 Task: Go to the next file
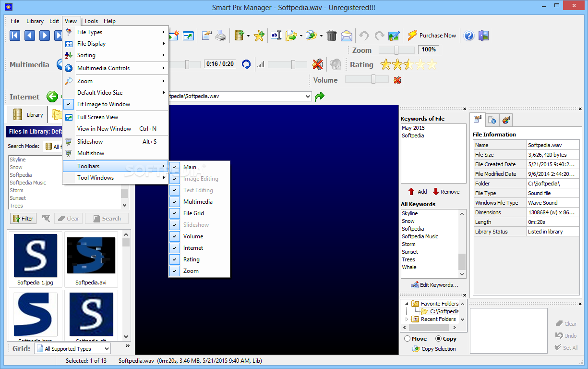(x=45, y=35)
